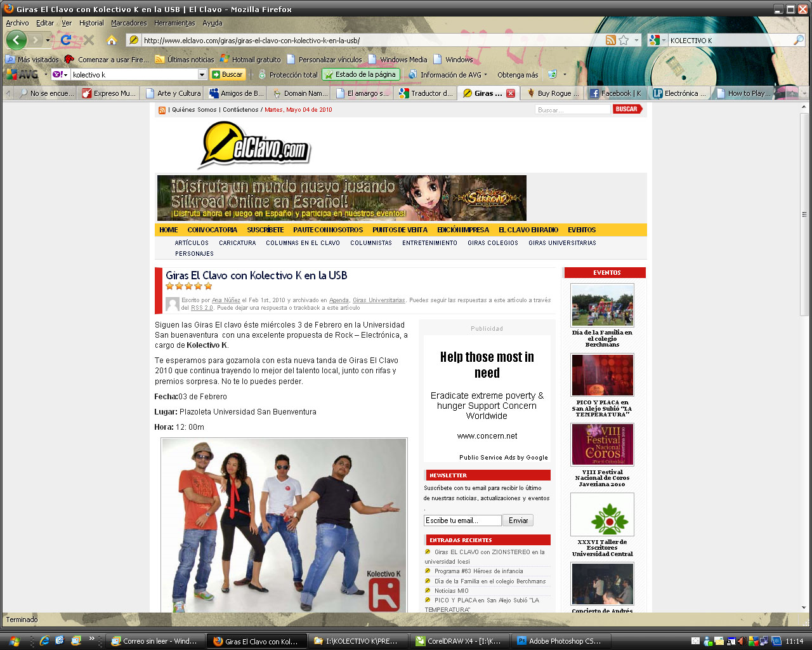
Task: Open Internet Explorer from Quick Launch
Action: (x=44, y=641)
